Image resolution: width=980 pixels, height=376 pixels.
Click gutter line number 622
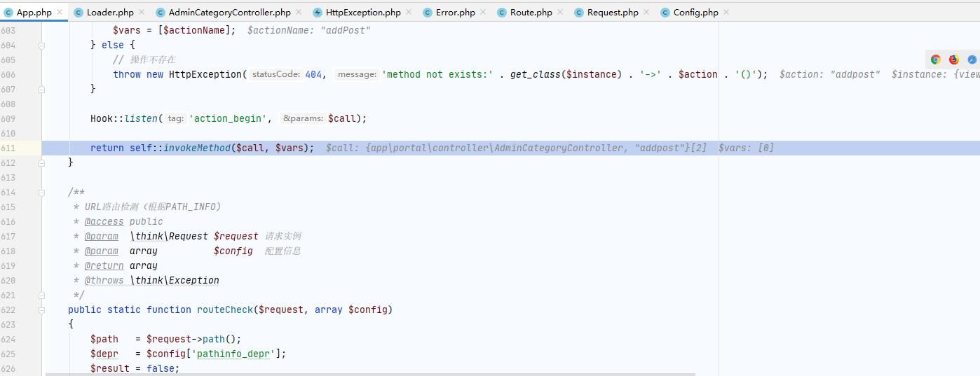click(x=8, y=309)
